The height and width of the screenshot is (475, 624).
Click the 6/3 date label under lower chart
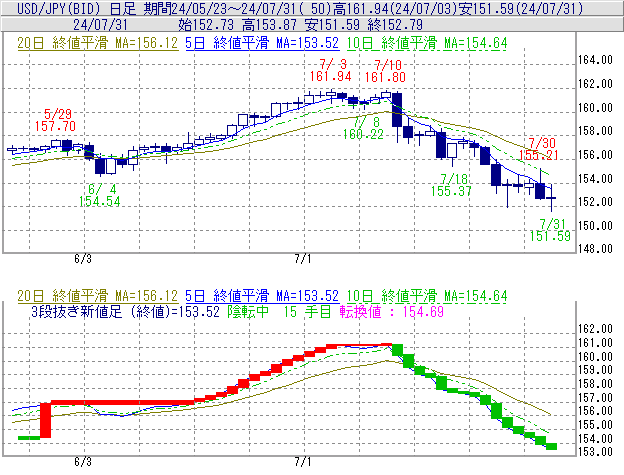click(x=83, y=462)
